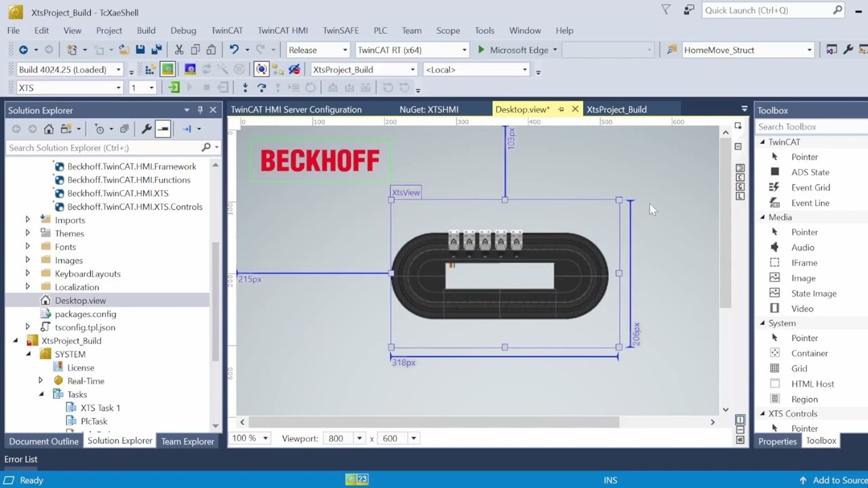The image size is (868, 488).
Task: Open the Error List panel
Action: point(21,459)
